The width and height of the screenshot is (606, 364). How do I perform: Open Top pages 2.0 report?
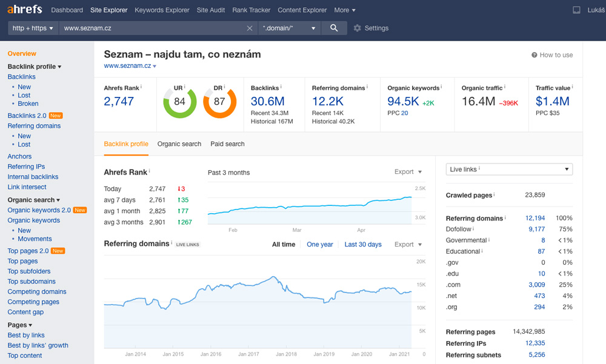[28, 251]
